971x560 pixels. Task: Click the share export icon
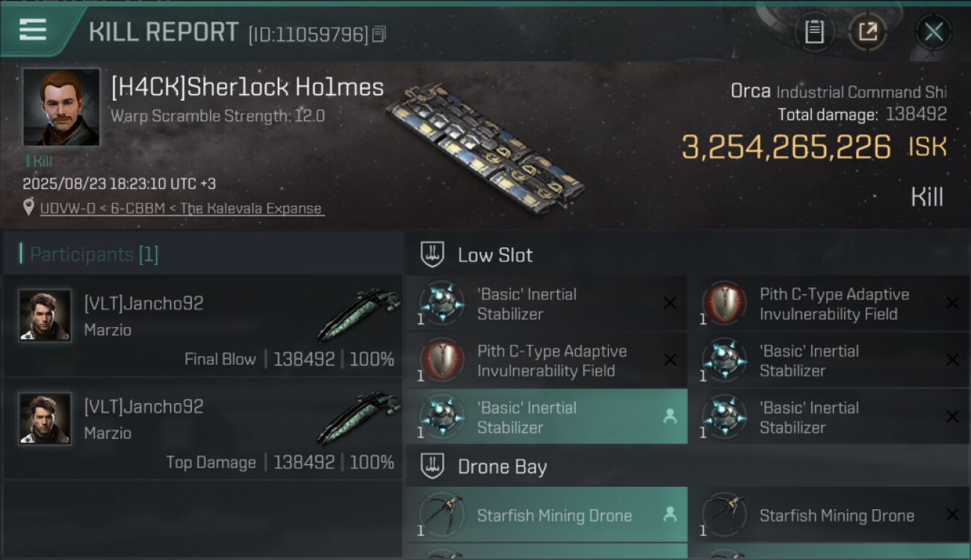pyautogui.click(x=868, y=31)
